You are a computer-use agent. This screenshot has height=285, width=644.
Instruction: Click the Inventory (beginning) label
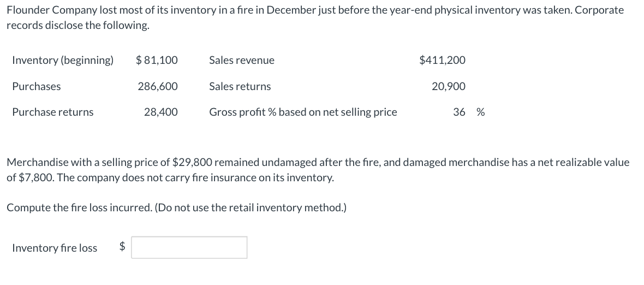point(63,60)
